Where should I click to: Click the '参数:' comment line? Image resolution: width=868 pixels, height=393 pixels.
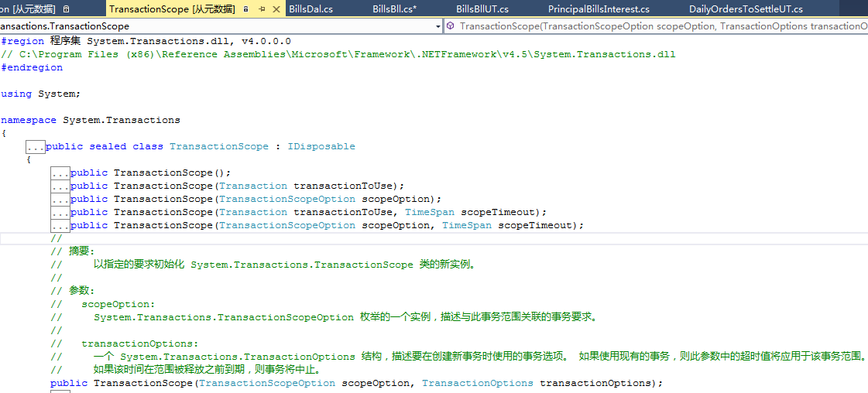73,291
